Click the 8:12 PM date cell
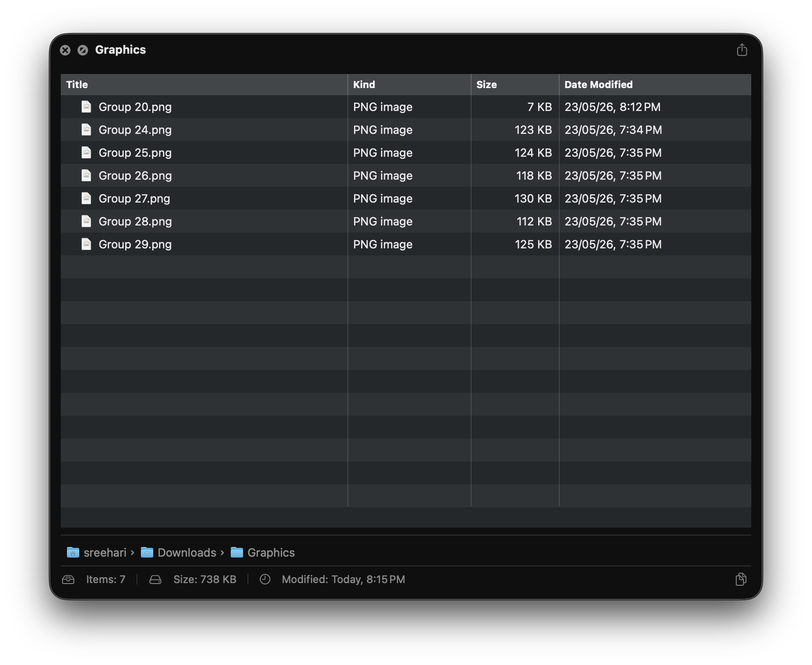 [x=613, y=107]
